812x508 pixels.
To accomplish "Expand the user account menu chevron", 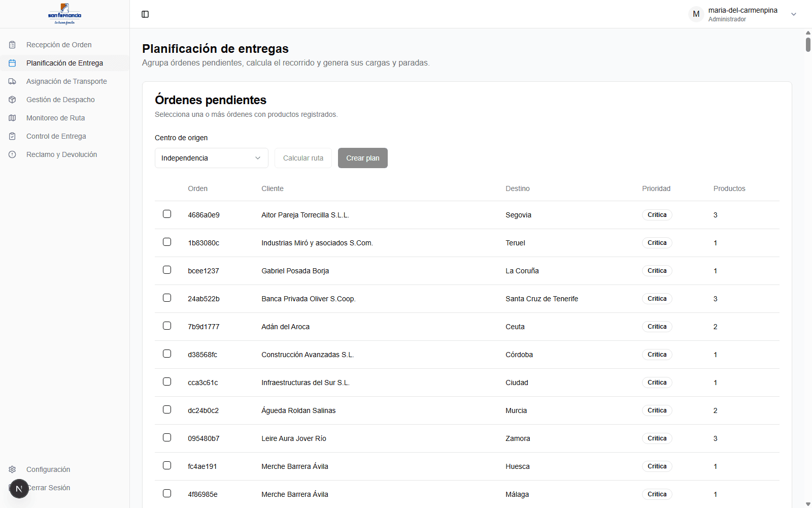I will (x=794, y=14).
